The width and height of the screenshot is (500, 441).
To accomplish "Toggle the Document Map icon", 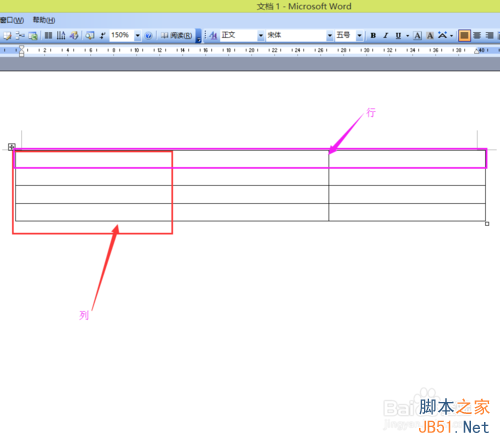I will [90, 35].
